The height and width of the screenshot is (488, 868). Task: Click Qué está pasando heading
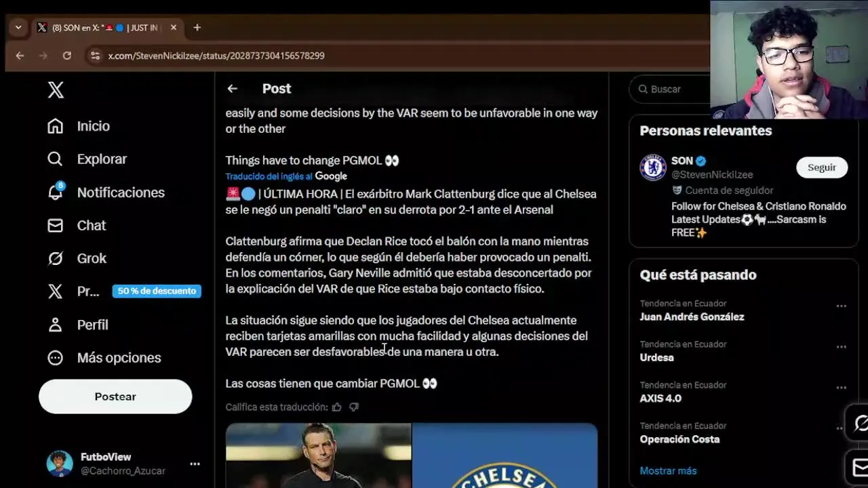[x=698, y=274]
